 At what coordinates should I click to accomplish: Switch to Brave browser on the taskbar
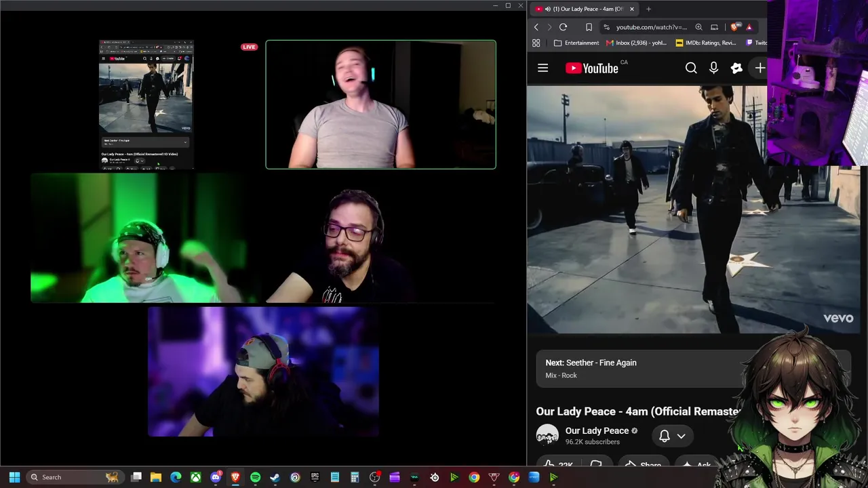[x=235, y=477]
